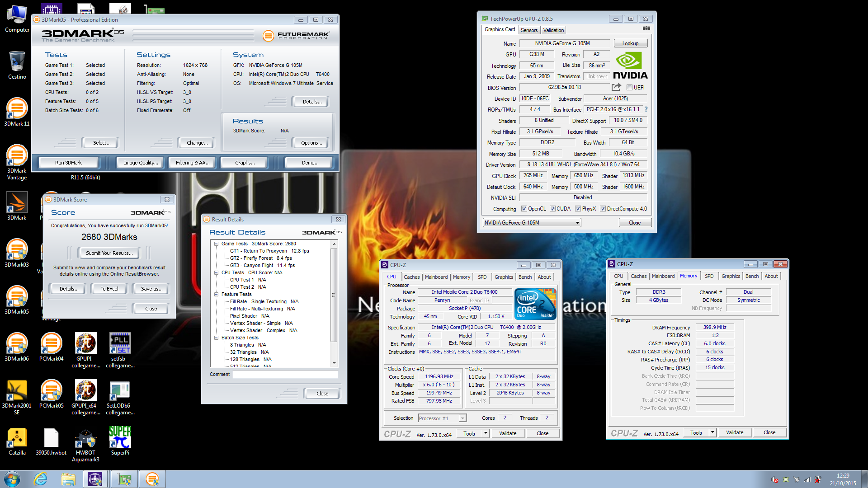Open Windows Explorer folder on taskbar

click(x=68, y=479)
